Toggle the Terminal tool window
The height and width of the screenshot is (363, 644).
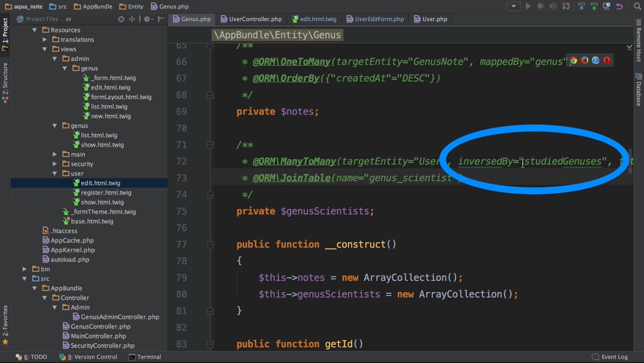click(145, 357)
